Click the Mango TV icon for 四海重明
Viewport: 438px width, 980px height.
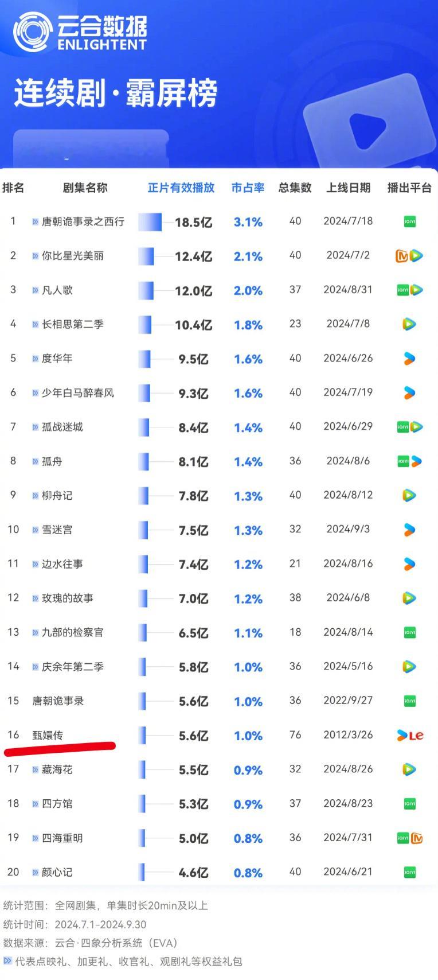click(x=417, y=838)
